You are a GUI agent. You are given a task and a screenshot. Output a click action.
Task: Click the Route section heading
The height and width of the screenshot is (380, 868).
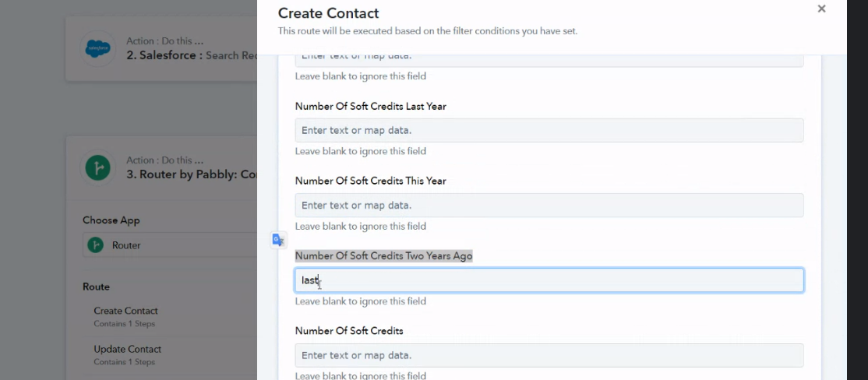tap(96, 287)
